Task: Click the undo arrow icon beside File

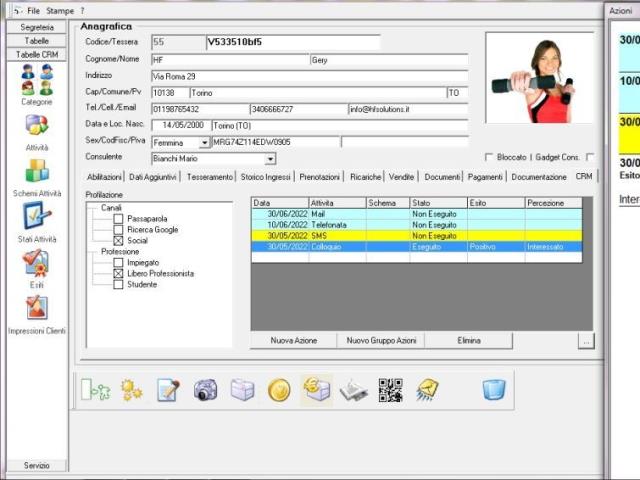Action: pos(17,11)
